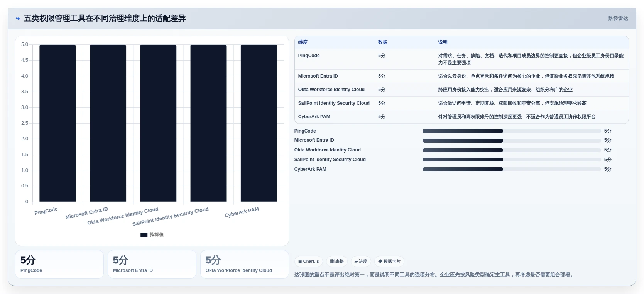This screenshot has height=294, width=644.
Task: Click the blue icon beside the title
Action: click(18, 19)
